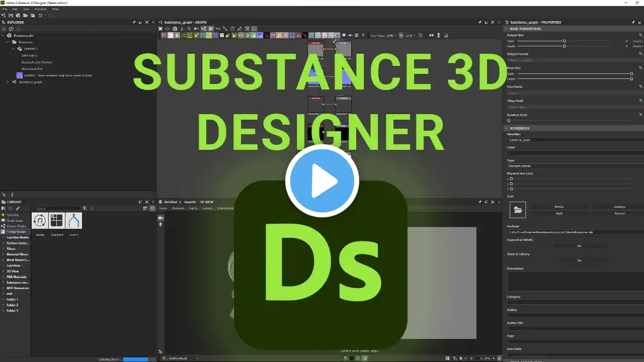Edit the Identifier field
Viewport: 644px width, 362px height.
[575, 140]
